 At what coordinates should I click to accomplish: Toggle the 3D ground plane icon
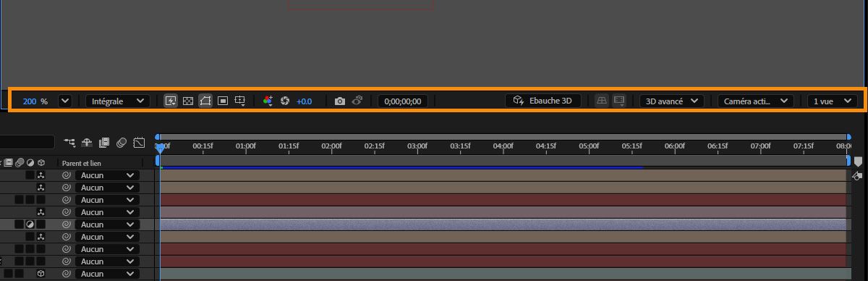pyautogui.click(x=602, y=101)
